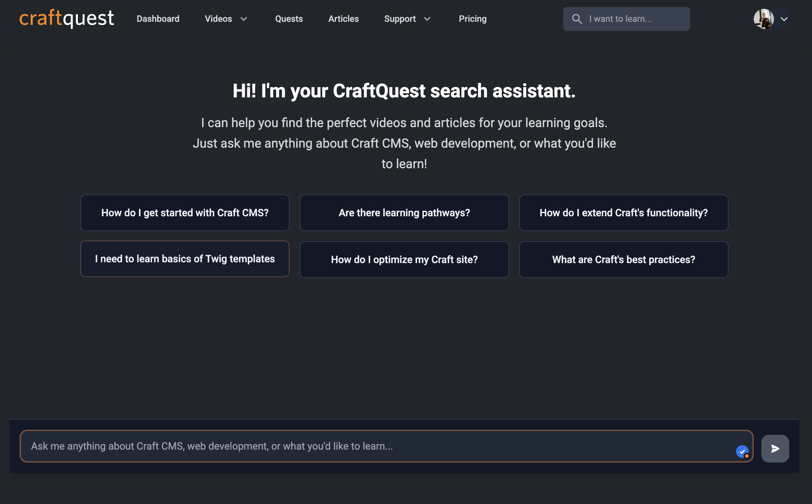Pick "How do I extend Craft's functionality?"
This screenshot has width=812, height=504.
point(623,213)
